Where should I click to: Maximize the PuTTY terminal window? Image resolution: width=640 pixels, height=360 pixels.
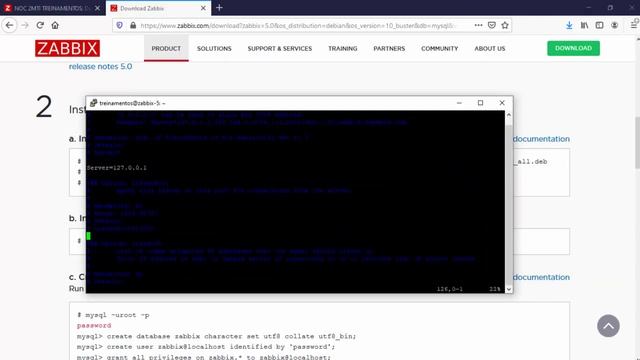[480, 103]
